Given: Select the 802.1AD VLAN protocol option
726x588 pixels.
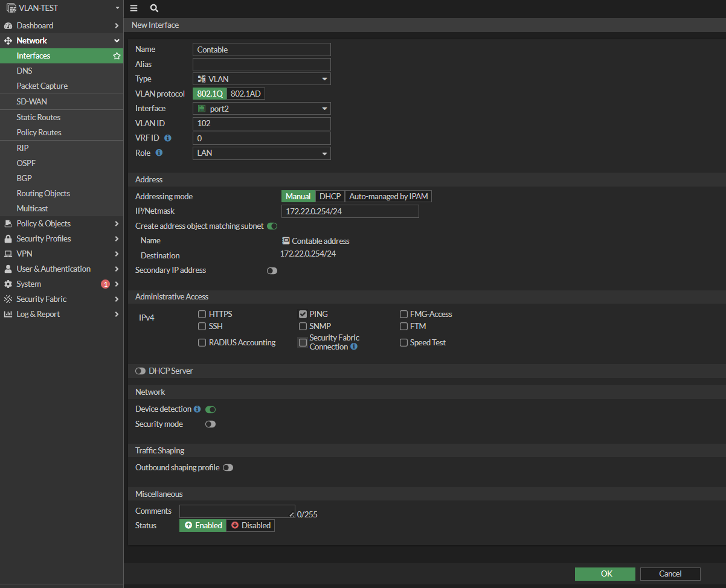Looking at the screenshot, I should (x=246, y=94).
